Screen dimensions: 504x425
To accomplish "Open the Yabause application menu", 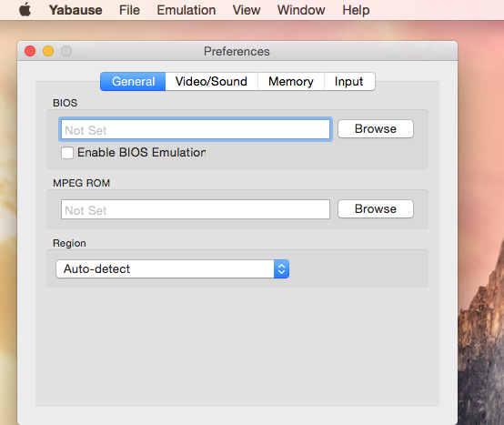I will tap(76, 10).
